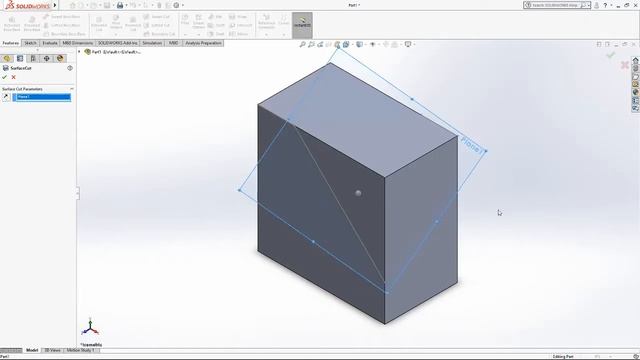
Task: Confirm the SurfaceCut with the green checkmark in panel
Action: [4, 77]
